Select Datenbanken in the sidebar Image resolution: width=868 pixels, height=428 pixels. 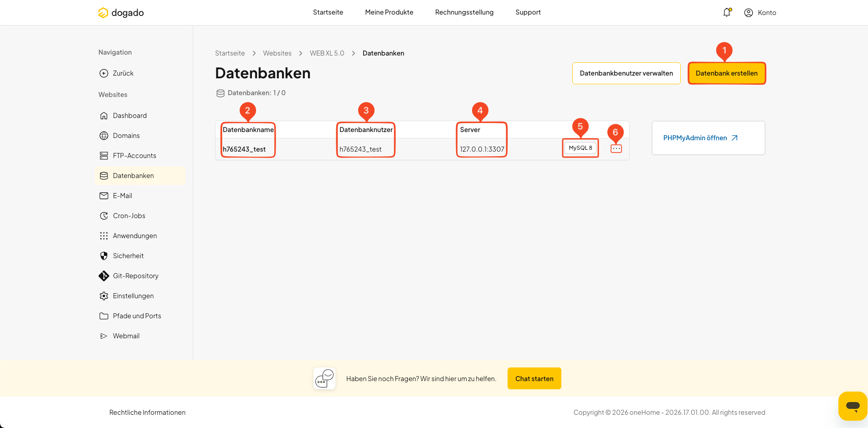(x=140, y=176)
